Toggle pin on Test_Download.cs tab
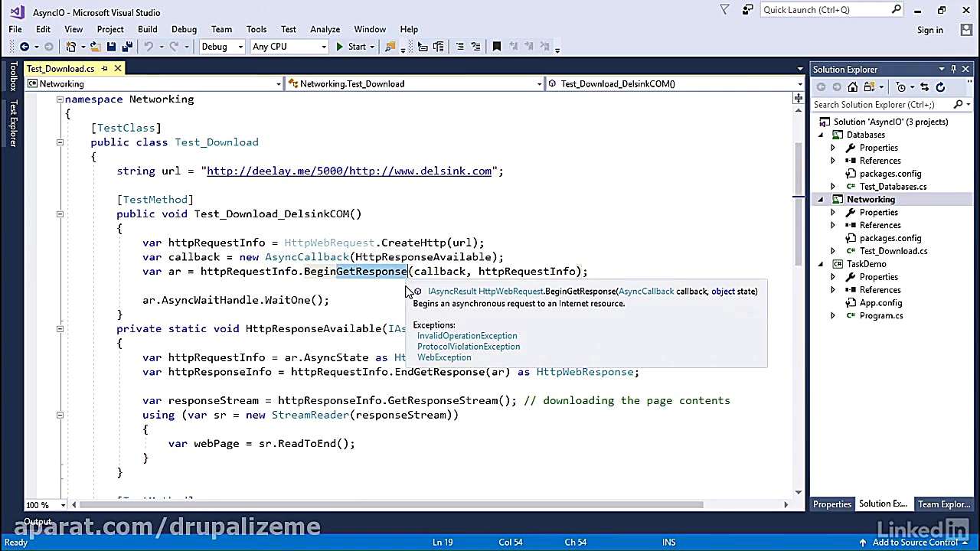This screenshot has height=551, width=980. pyautogui.click(x=105, y=69)
